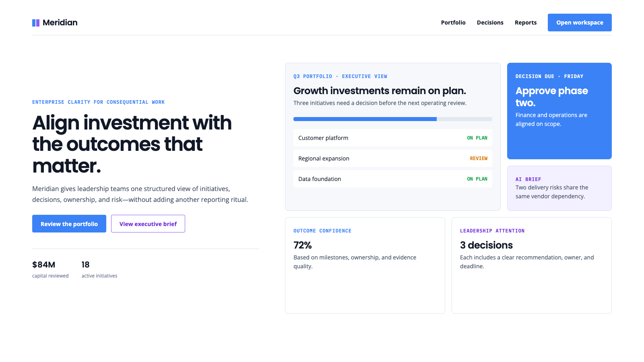This screenshot has width=644, height=362.
Task: Open the AI Brief card
Action: (x=559, y=188)
